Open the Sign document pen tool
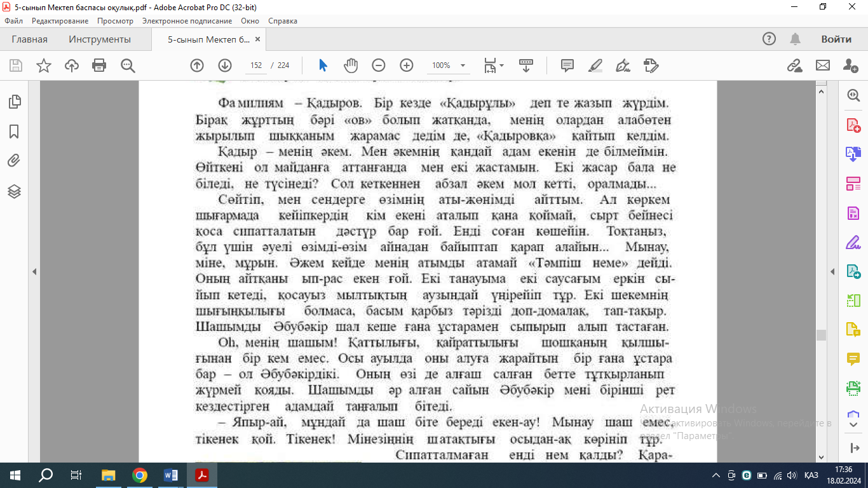 pyautogui.click(x=623, y=65)
